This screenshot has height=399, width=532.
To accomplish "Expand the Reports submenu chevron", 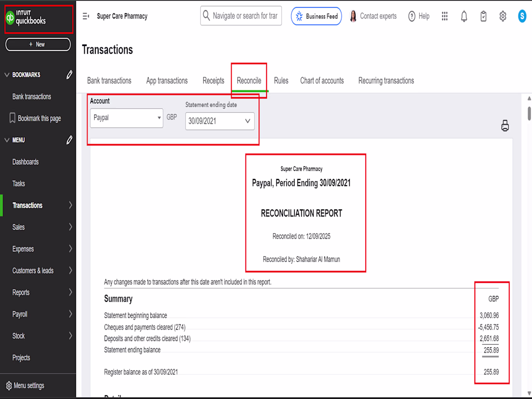I will [70, 292].
